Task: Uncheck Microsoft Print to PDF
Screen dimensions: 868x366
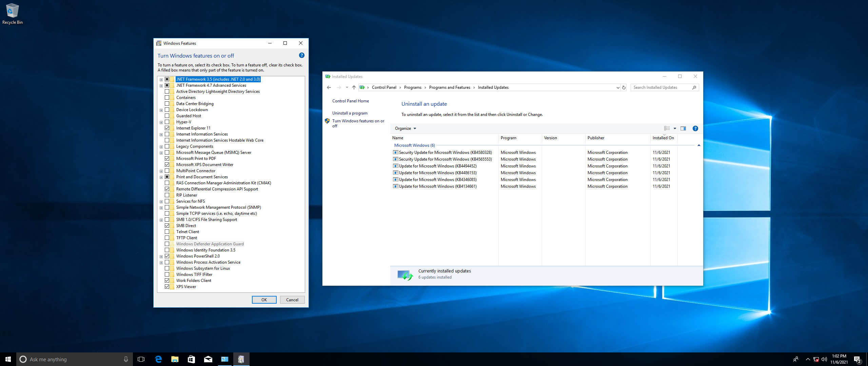Action: click(x=167, y=159)
